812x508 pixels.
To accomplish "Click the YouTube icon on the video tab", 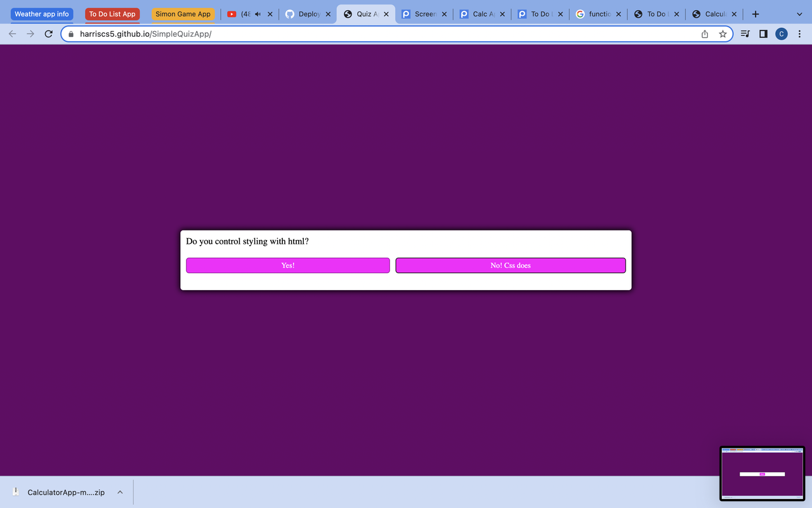I will [232, 13].
